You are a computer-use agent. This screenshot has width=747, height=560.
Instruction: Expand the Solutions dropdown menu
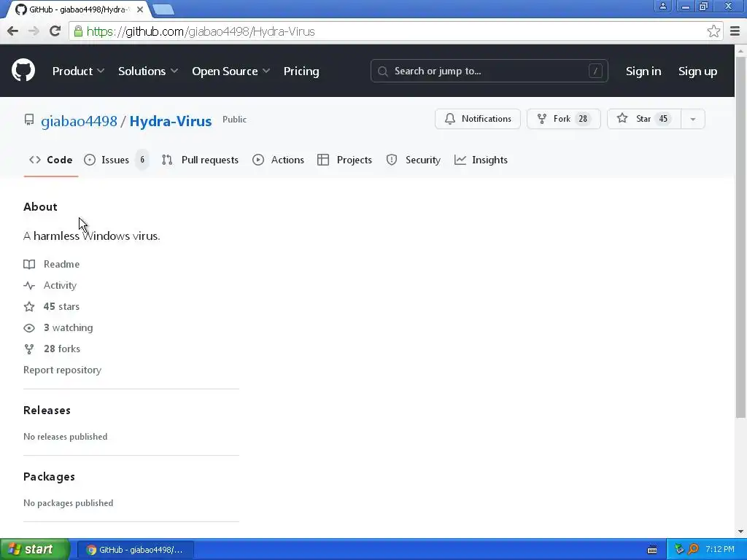(147, 71)
